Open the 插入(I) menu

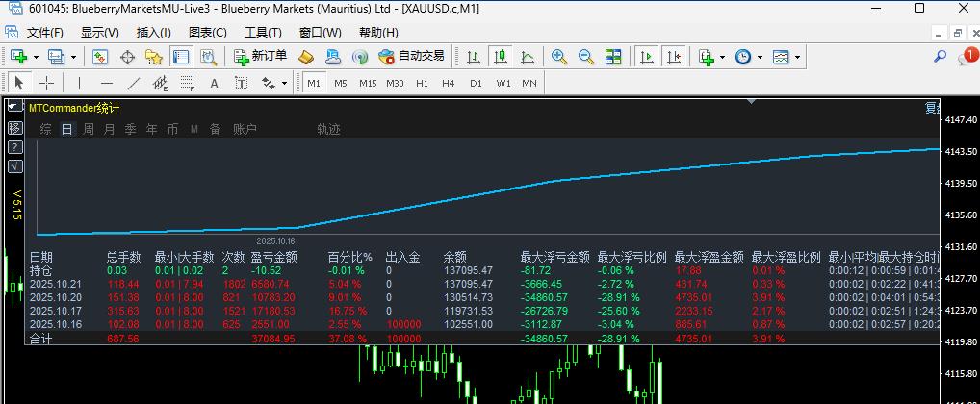tap(154, 33)
